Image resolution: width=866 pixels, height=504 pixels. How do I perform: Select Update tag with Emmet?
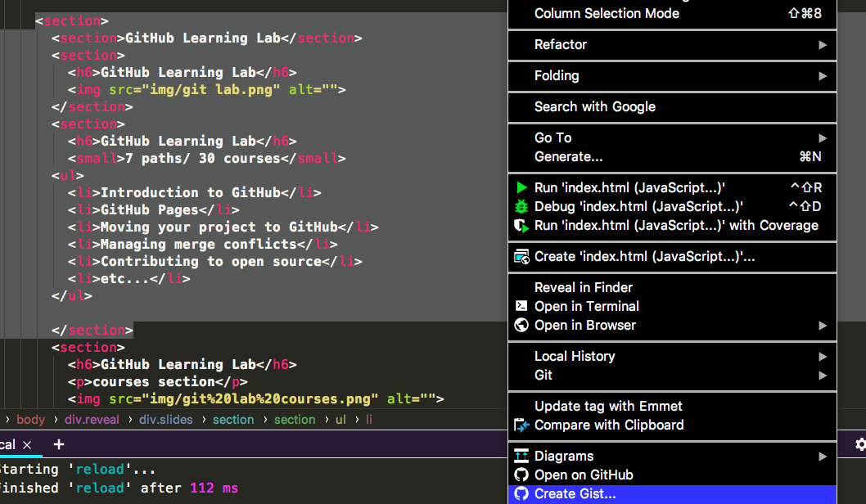pos(672,407)
